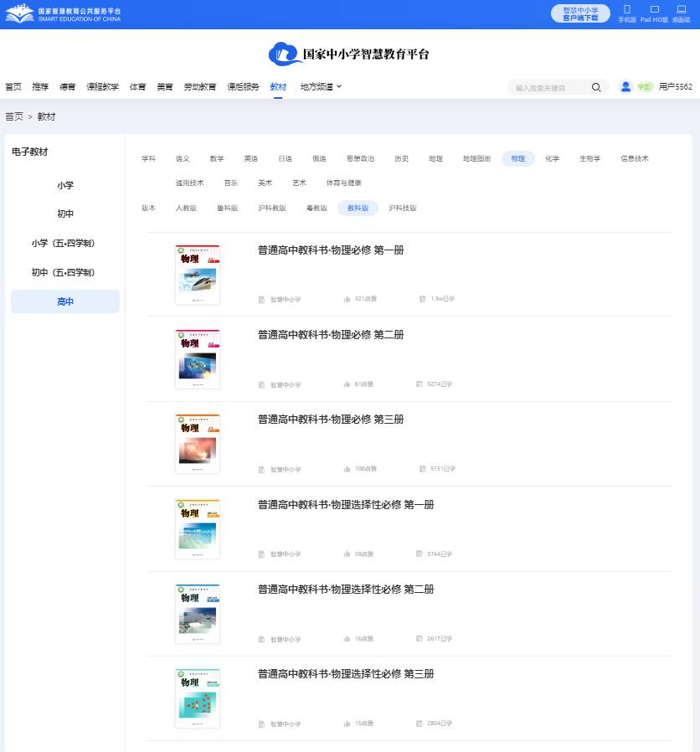Click the 桌面端 desktop icon
Screen dimensions: 700x752
pyautogui.click(x=681, y=10)
